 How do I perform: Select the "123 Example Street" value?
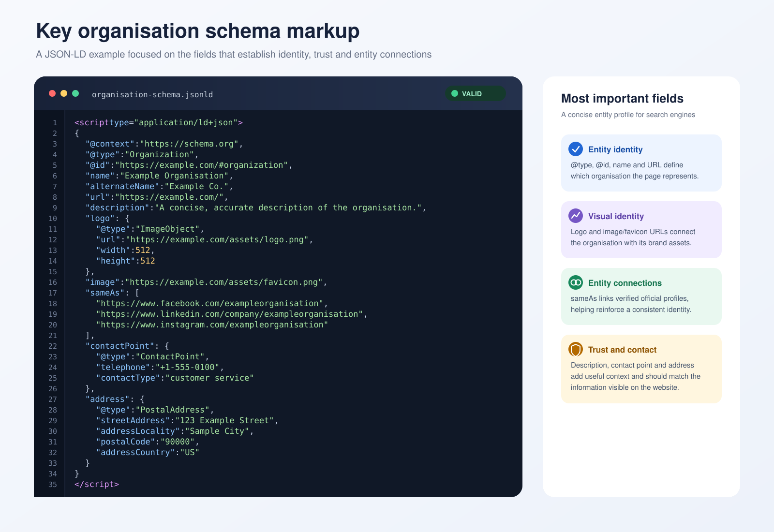[x=224, y=420]
